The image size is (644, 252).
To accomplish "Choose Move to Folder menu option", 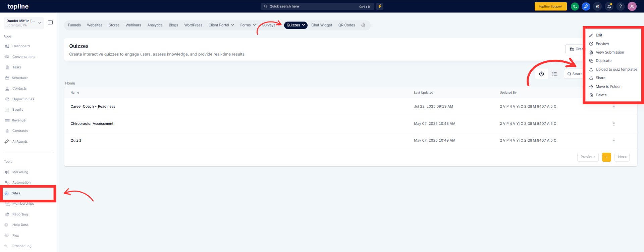I will (608, 87).
